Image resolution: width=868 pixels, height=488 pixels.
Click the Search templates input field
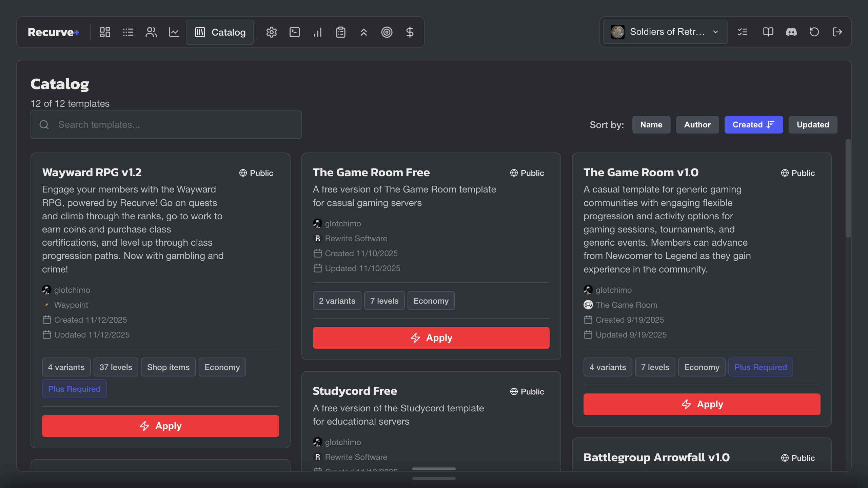[x=166, y=125]
